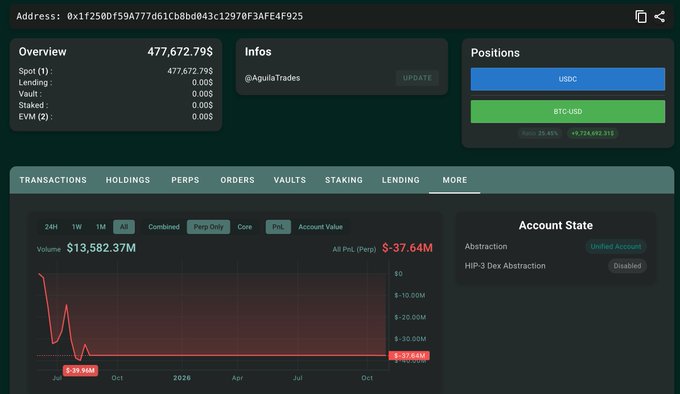The height and width of the screenshot is (394, 680).
Task: Select the BTC-USD position bar
Action: tap(568, 111)
